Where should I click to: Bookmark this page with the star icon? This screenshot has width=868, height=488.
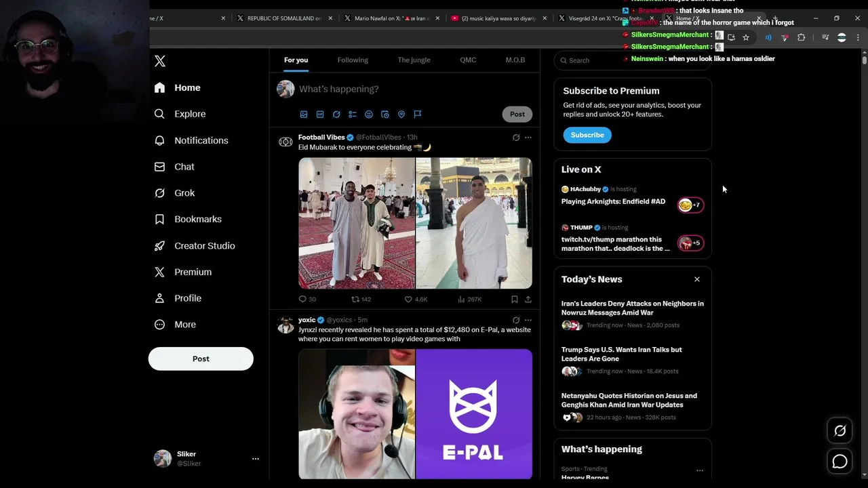click(746, 37)
